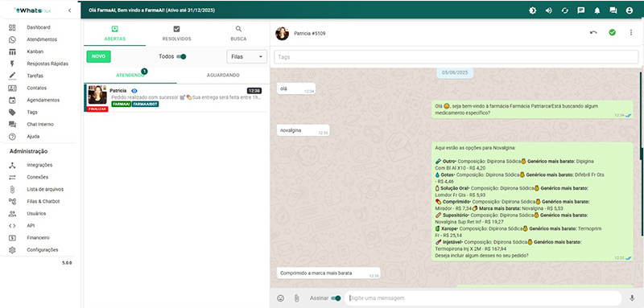Click the 'olá' message bubble
The image size is (644, 308).
295,88
